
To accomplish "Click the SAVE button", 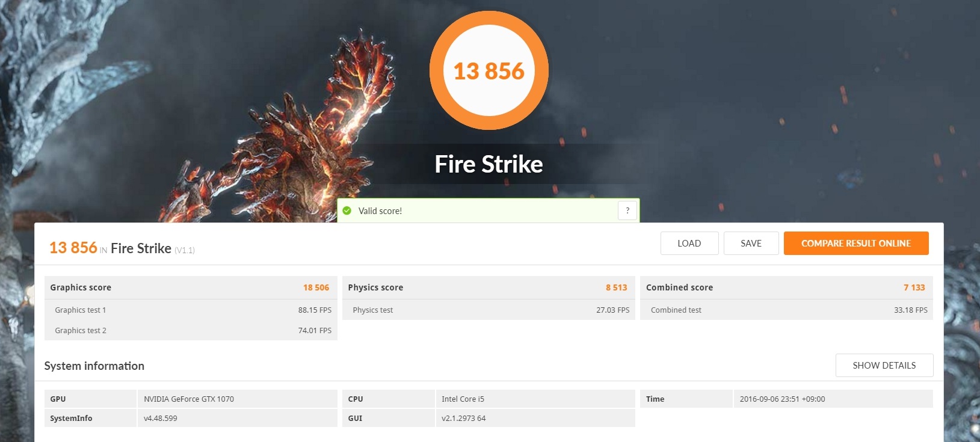I will pos(751,243).
